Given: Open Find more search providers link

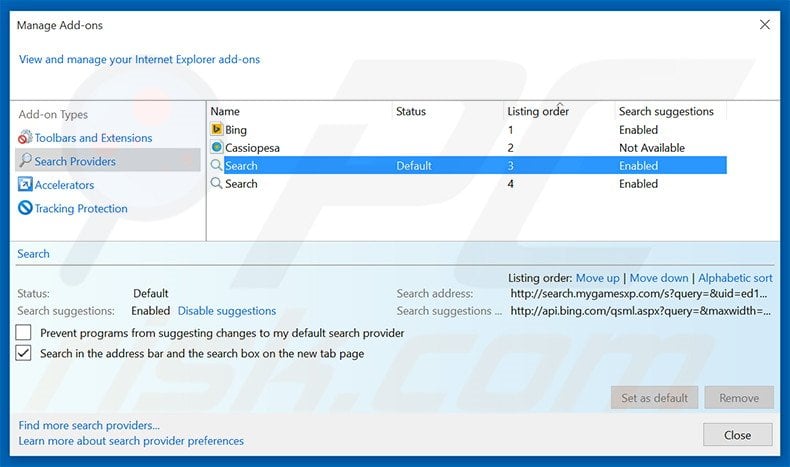Looking at the screenshot, I should click(89, 425).
